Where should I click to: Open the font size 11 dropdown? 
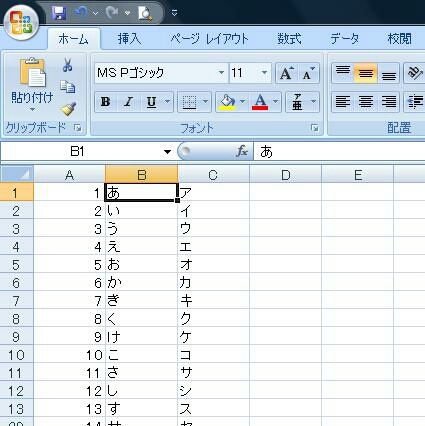pos(264,73)
